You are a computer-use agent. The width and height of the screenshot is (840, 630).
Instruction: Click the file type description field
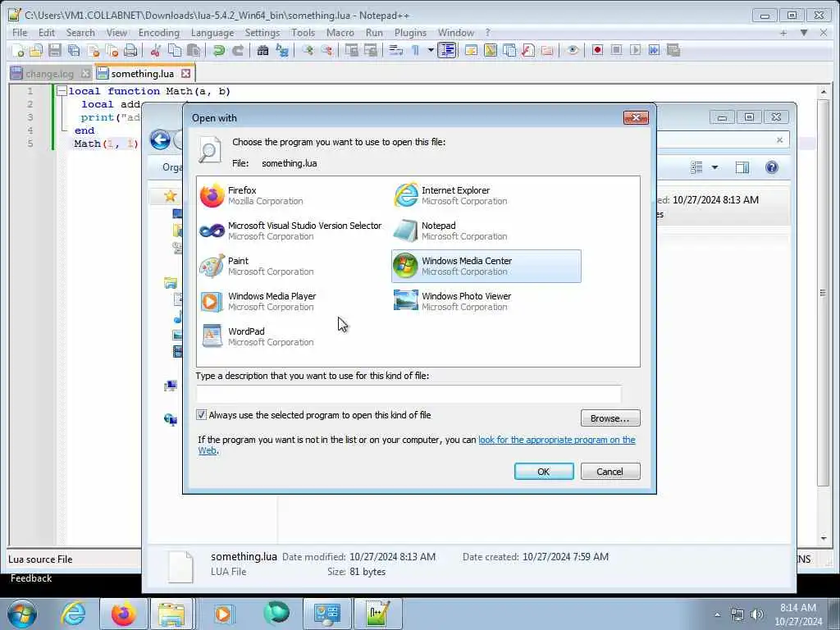click(x=409, y=394)
